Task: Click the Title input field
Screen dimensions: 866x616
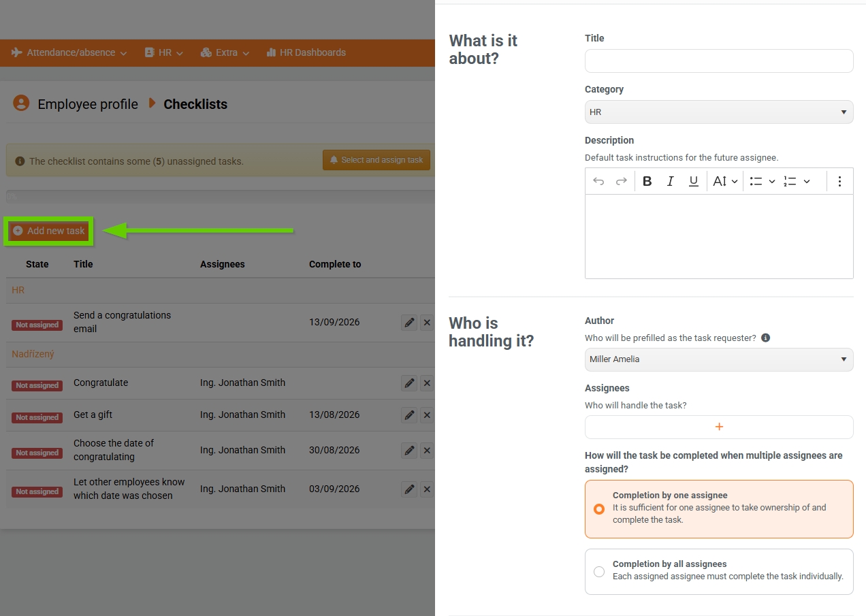Action: [719, 61]
